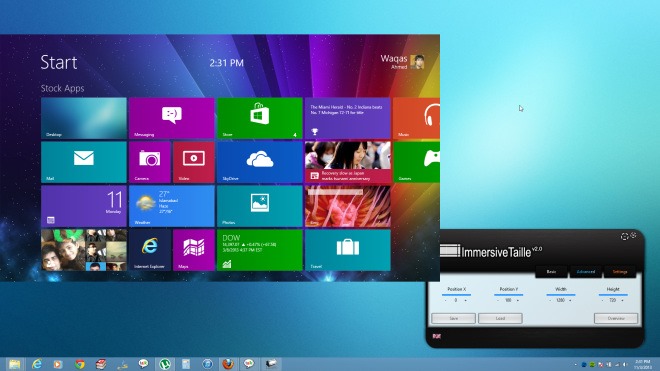660x371 pixels.
Task: Launch Firefox from taskbar
Action: point(228,364)
